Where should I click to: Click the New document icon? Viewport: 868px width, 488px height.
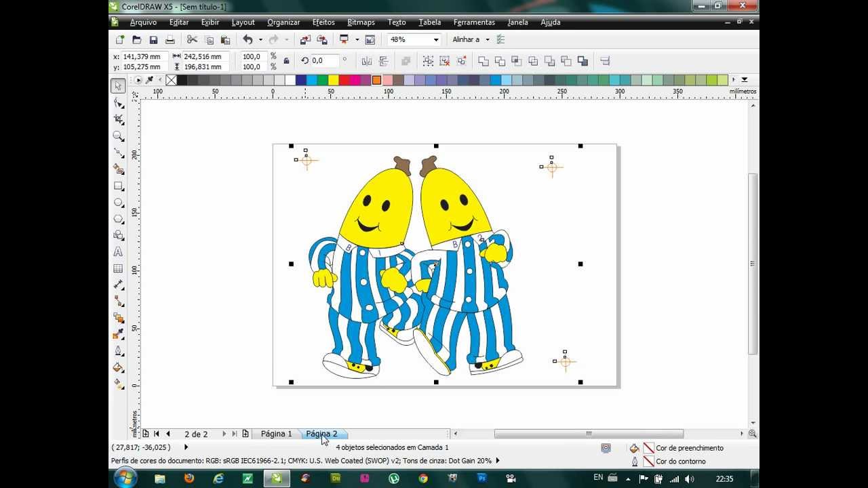tap(120, 39)
